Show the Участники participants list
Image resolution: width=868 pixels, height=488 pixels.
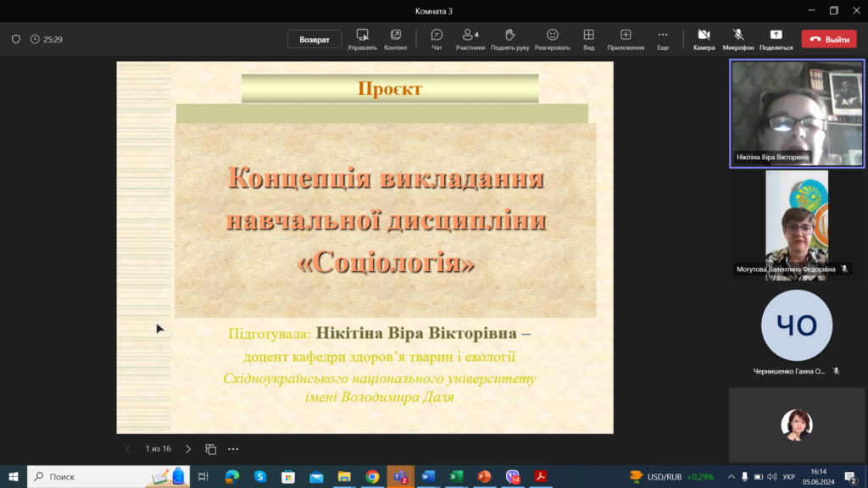(470, 39)
